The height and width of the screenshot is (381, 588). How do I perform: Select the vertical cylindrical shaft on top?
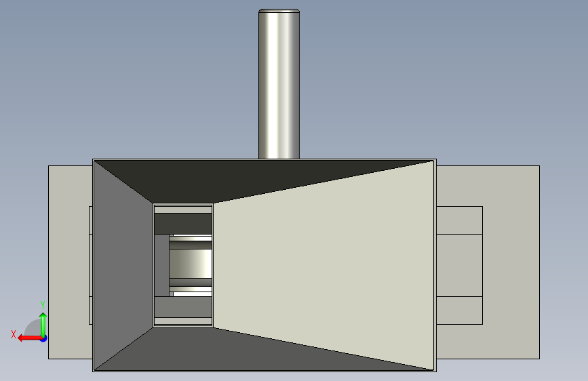point(279,84)
